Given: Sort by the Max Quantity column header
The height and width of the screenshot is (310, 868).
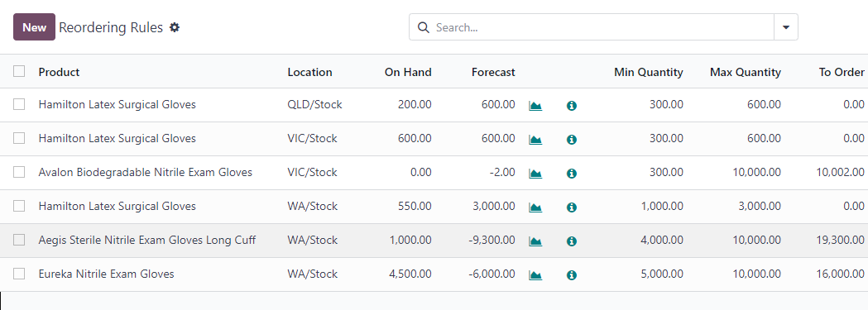Looking at the screenshot, I should 746,72.
